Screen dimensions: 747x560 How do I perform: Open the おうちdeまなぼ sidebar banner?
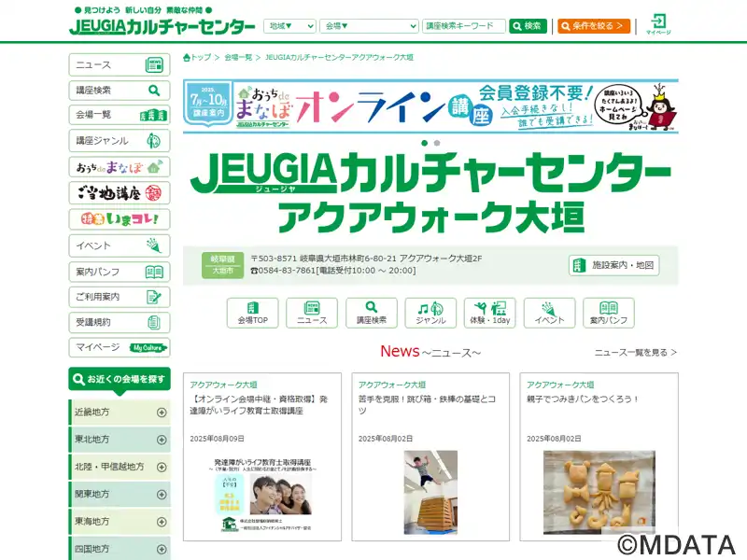(x=120, y=167)
